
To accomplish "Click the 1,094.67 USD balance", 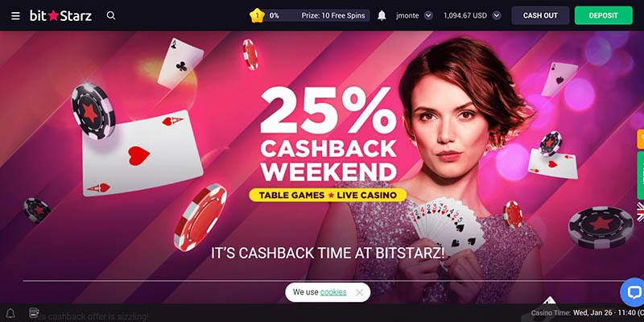I will click(465, 15).
